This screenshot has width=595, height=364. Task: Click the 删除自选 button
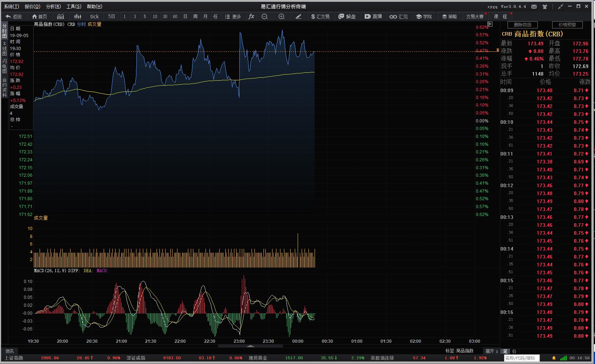tap(522, 25)
